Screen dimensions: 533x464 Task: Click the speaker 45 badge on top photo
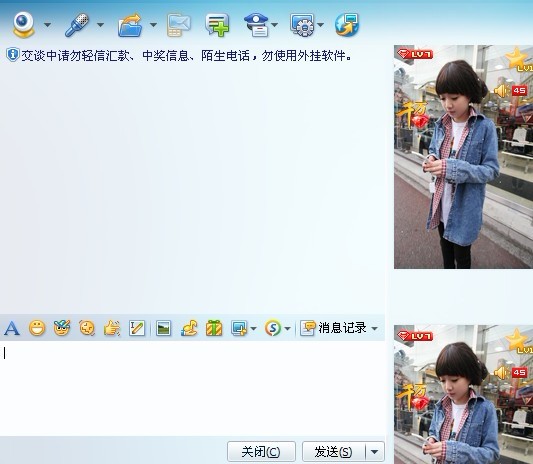click(510, 91)
